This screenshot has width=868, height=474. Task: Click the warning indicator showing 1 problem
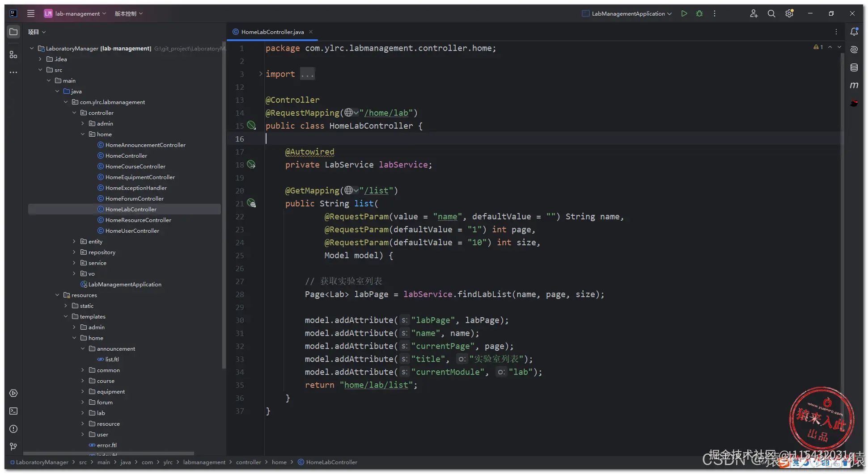[818, 47]
